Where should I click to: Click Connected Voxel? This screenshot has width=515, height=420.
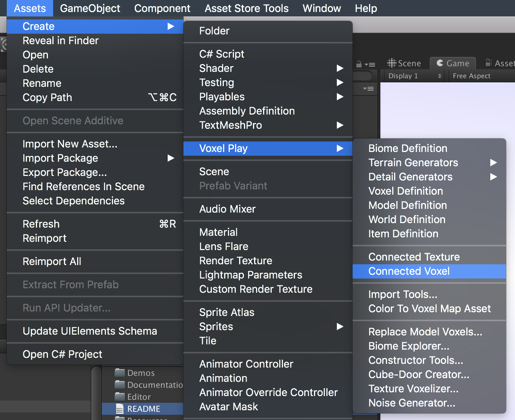click(429, 271)
